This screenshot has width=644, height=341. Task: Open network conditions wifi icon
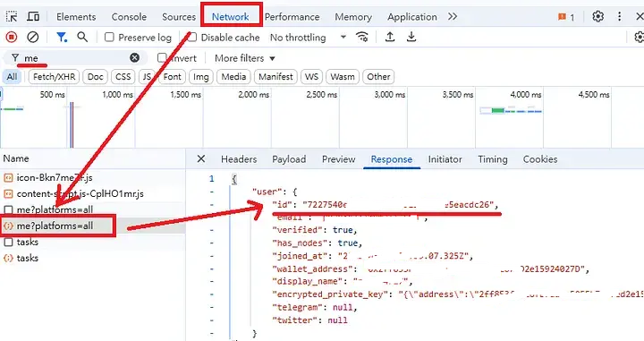tap(362, 38)
